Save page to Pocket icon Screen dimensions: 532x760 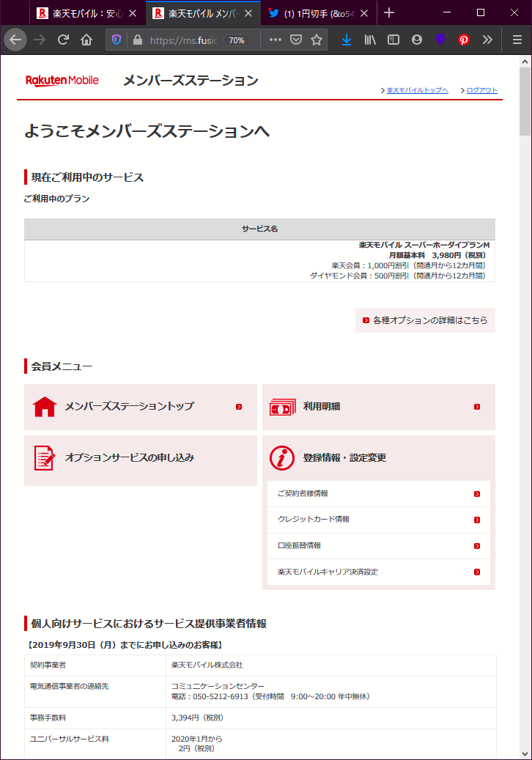pyautogui.click(x=296, y=40)
